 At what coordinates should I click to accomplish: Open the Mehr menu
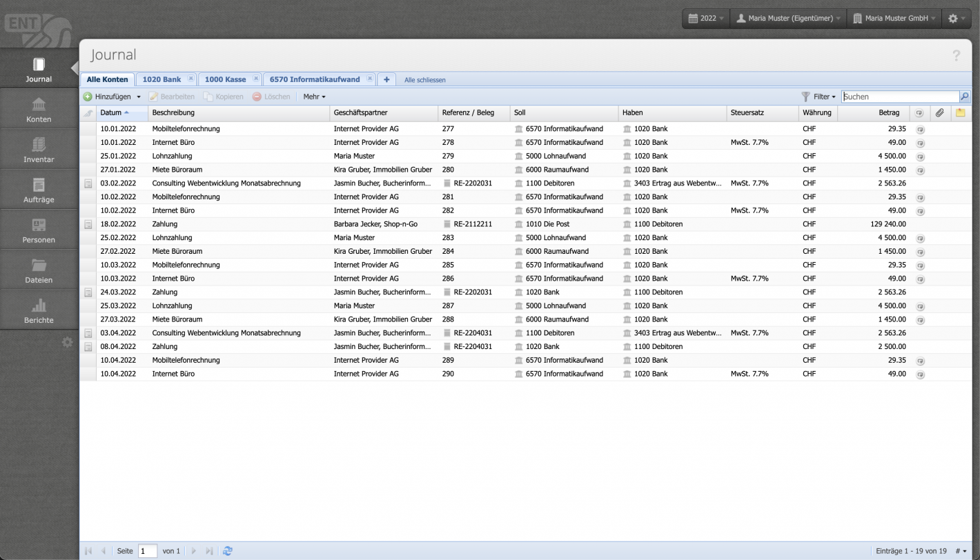(x=314, y=97)
